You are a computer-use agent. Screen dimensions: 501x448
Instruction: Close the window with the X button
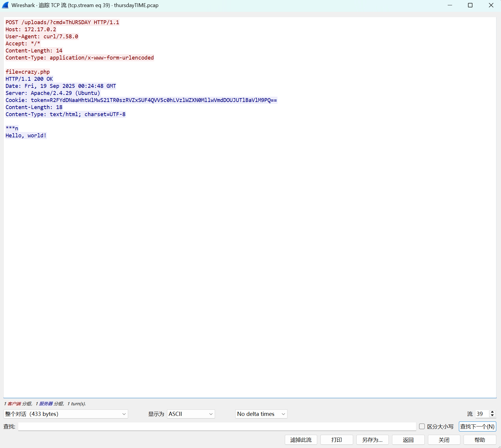(x=491, y=5)
